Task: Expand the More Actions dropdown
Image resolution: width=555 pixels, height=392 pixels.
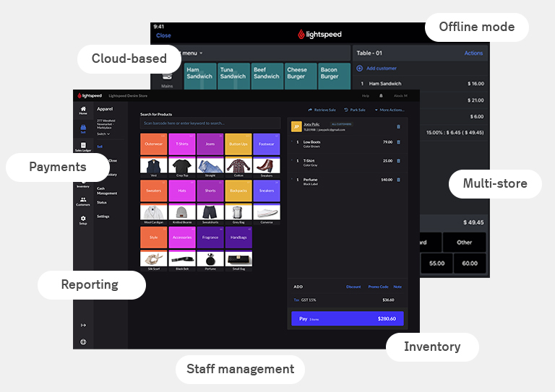Action: 390,110
